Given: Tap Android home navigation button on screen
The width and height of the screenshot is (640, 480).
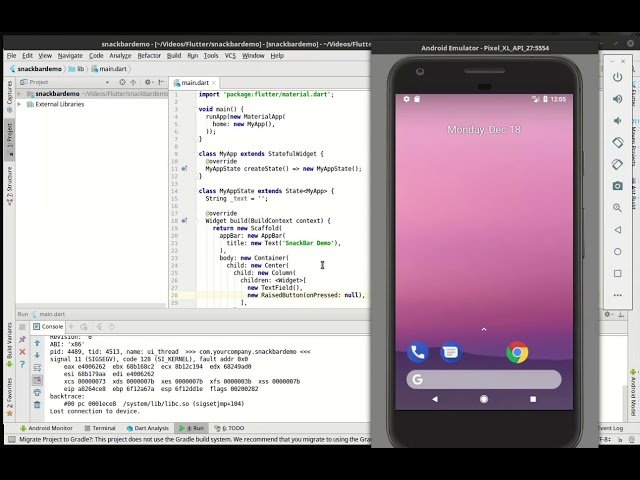Looking at the screenshot, I should (x=484, y=399).
